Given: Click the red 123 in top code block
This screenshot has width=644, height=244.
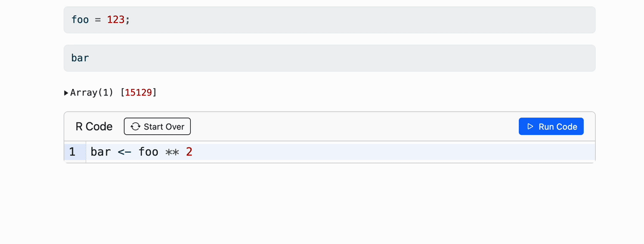Looking at the screenshot, I should point(116,20).
